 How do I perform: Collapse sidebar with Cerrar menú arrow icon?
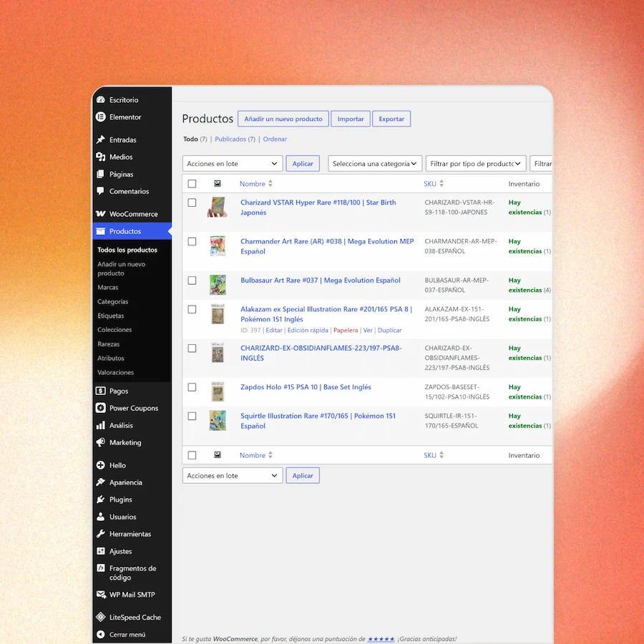101,635
